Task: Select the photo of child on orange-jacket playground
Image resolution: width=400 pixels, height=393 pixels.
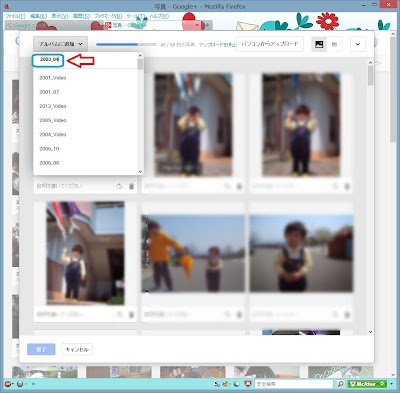Action: point(193,253)
